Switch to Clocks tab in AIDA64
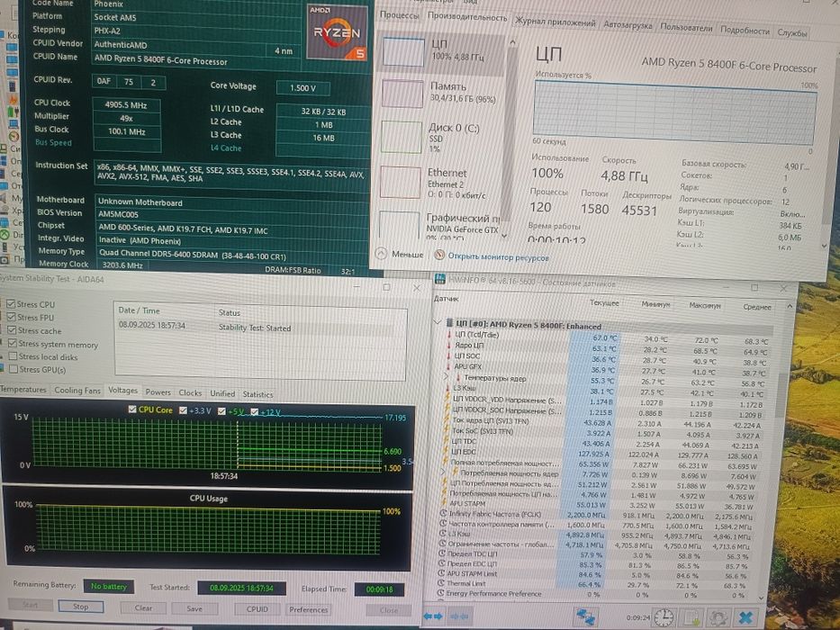Screen dimensions: 840x630 pos(190,392)
